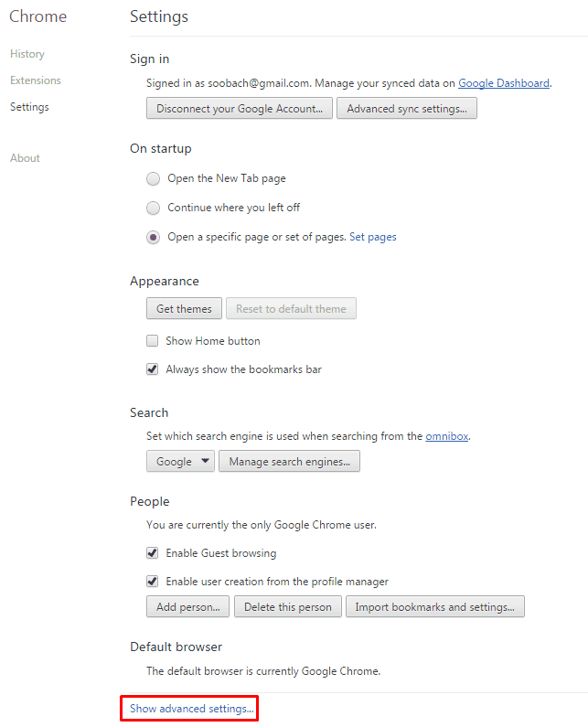The height and width of the screenshot is (727, 588).
Task: Click the Set pages link
Action: click(x=373, y=237)
